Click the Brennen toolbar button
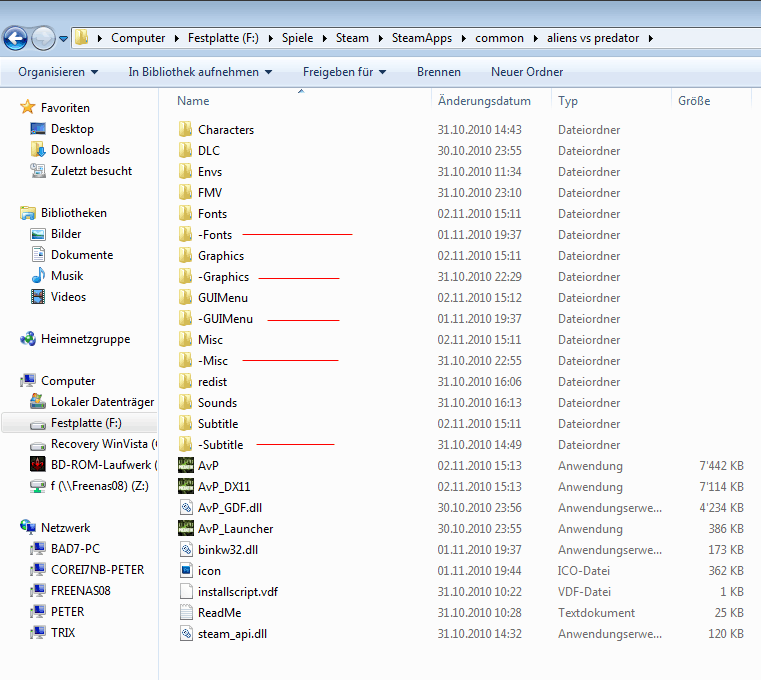 click(439, 72)
